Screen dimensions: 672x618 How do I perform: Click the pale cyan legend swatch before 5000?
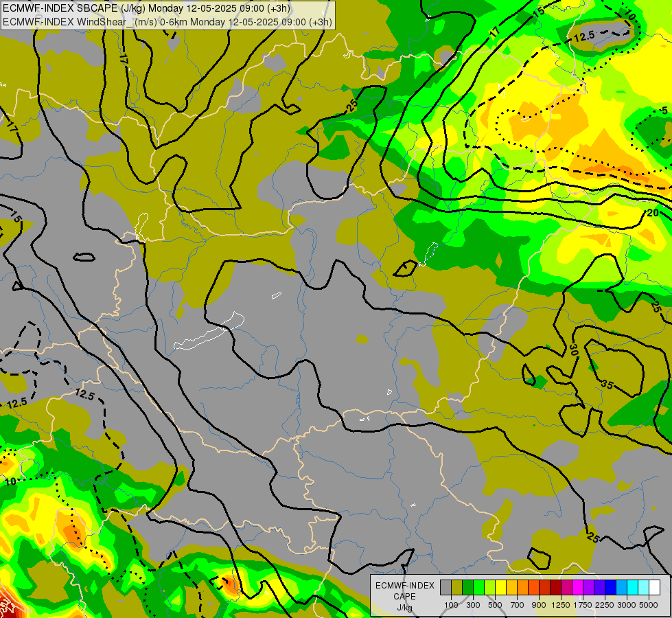644,587
